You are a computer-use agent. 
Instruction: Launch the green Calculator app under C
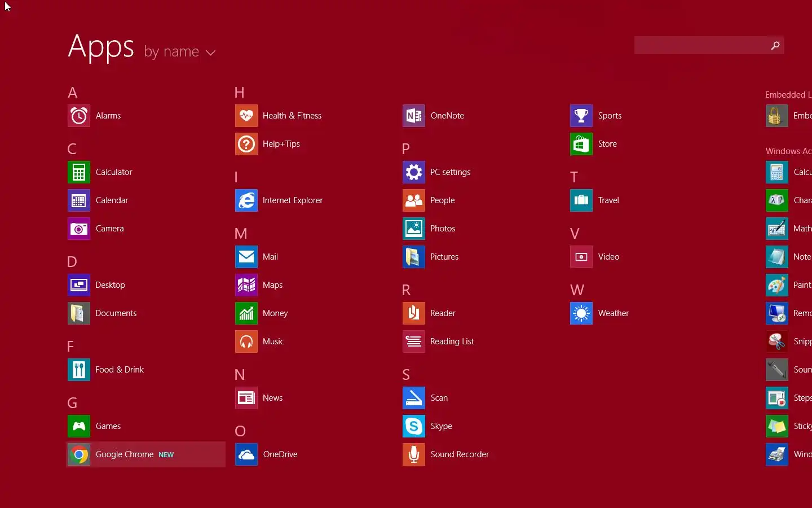[x=79, y=172]
